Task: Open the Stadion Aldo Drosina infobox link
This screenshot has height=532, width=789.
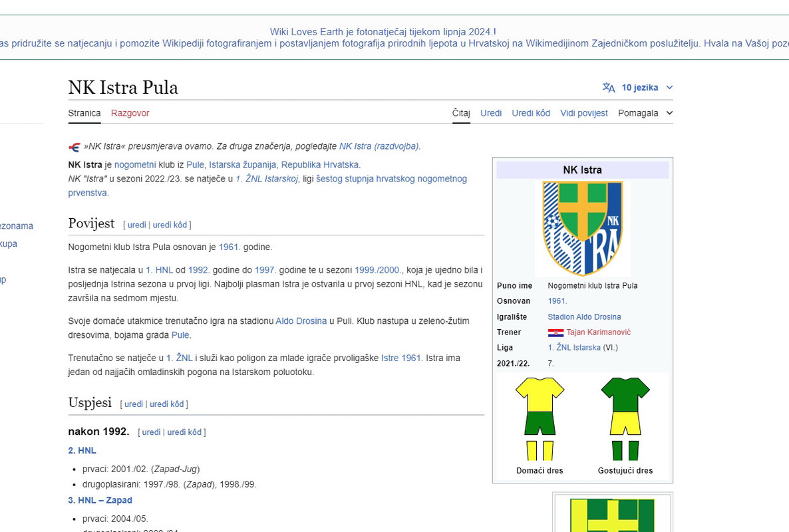Action: pyautogui.click(x=584, y=317)
